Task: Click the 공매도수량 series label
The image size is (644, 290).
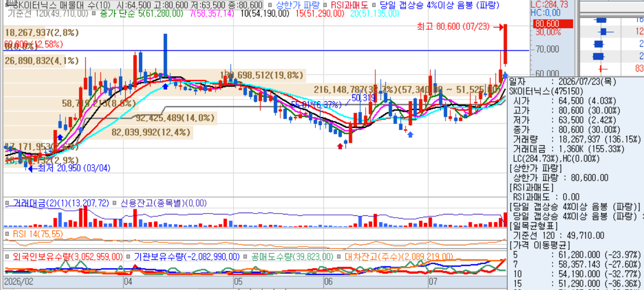Action: coord(290,257)
